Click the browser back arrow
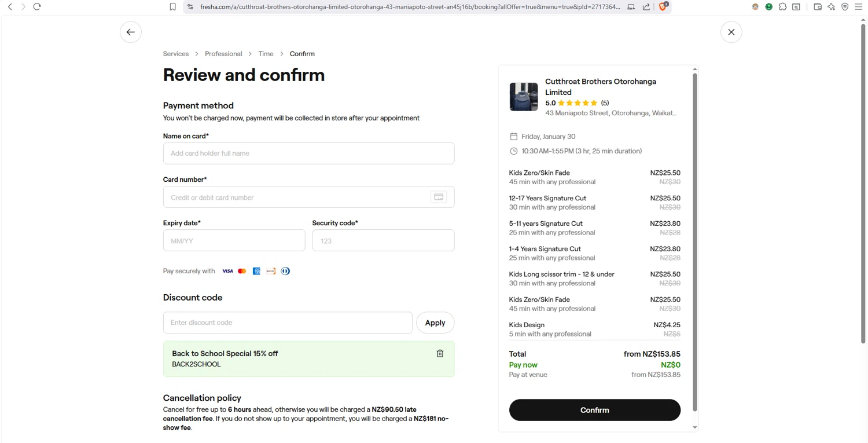 coord(10,7)
